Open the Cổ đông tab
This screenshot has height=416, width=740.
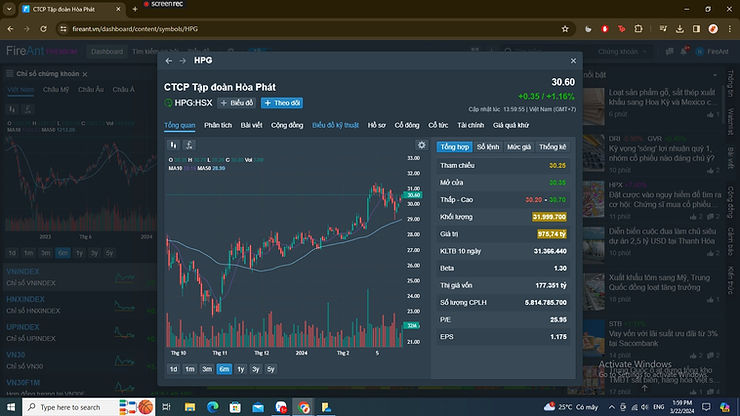click(407, 125)
